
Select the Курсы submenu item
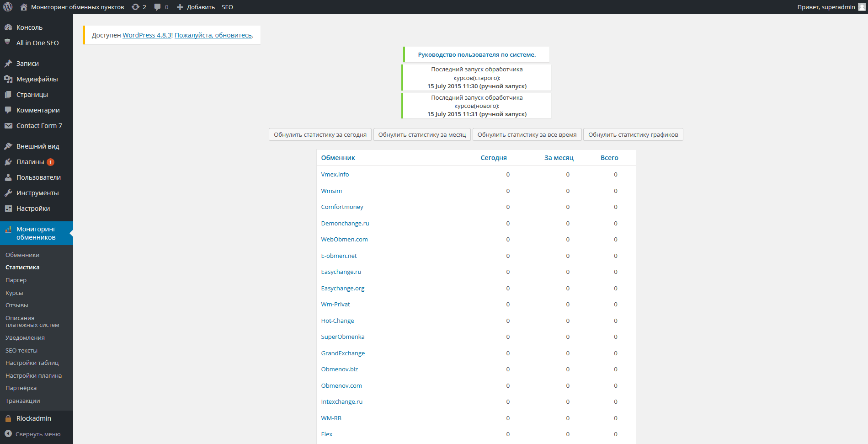tap(14, 293)
